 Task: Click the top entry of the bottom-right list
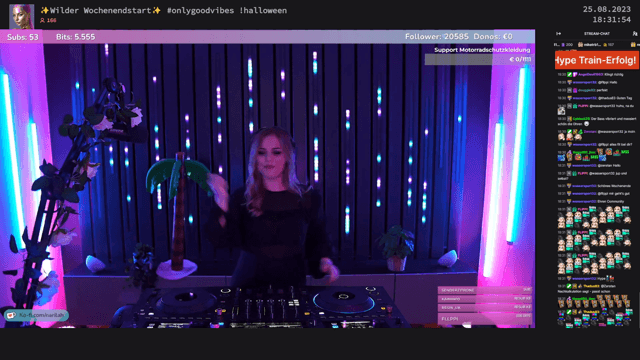pos(485,290)
